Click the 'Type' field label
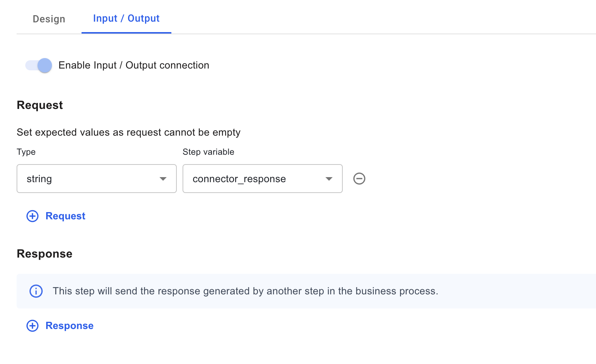Image resolution: width=596 pixels, height=364 pixels. click(26, 152)
